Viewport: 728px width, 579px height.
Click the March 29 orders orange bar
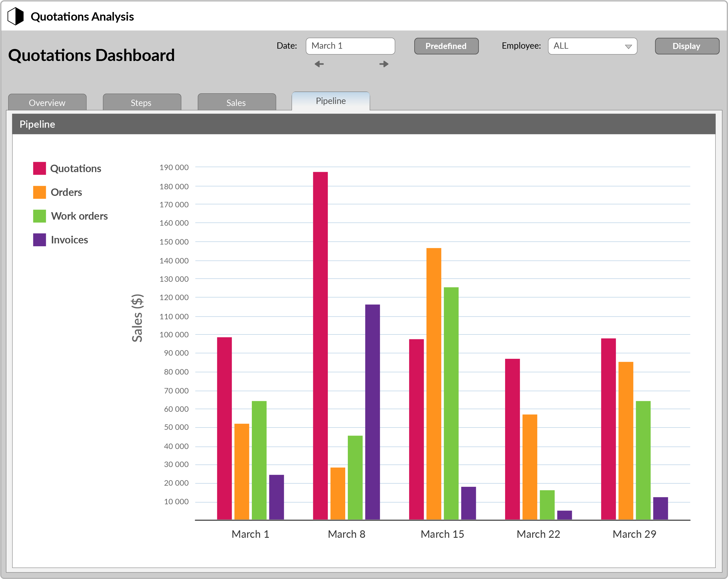[626, 441]
